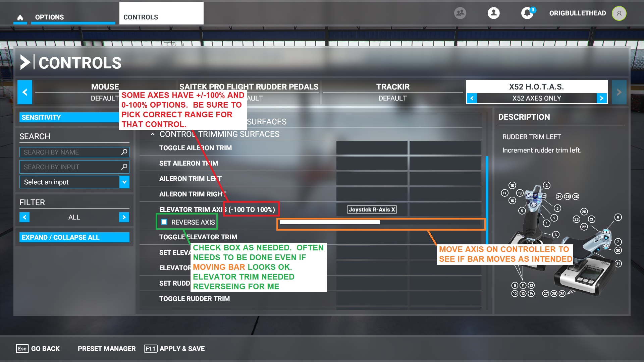Click the right device navigation arrow
This screenshot has width=644, height=362.
click(619, 92)
